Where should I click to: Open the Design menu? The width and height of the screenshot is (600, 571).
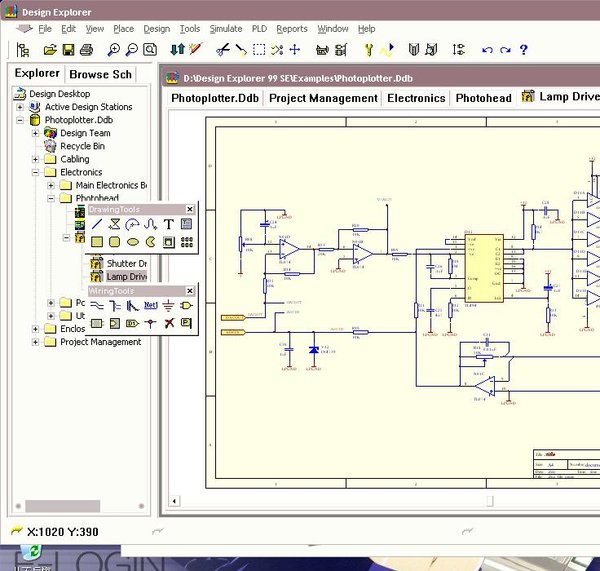click(x=157, y=29)
